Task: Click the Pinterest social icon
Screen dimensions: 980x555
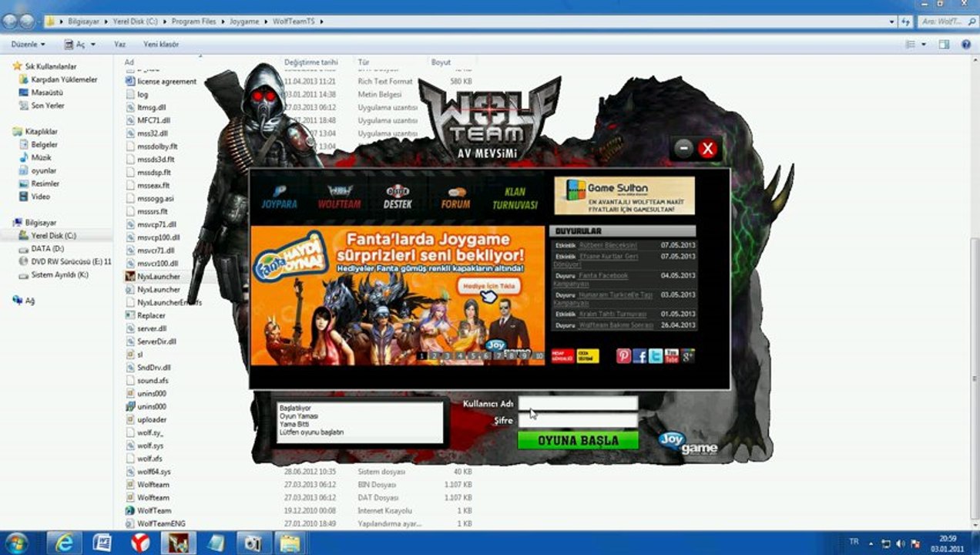Action: 623,355
